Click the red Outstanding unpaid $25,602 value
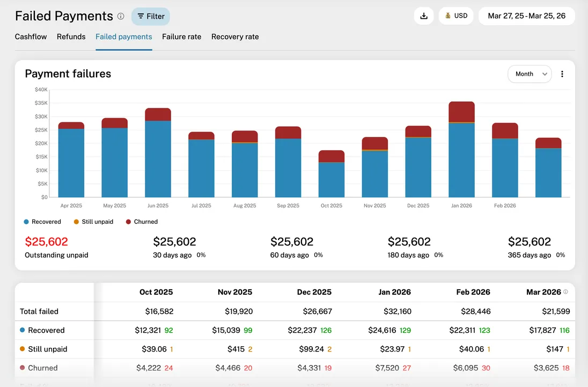The image size is (588, 387). coord(47,242)
